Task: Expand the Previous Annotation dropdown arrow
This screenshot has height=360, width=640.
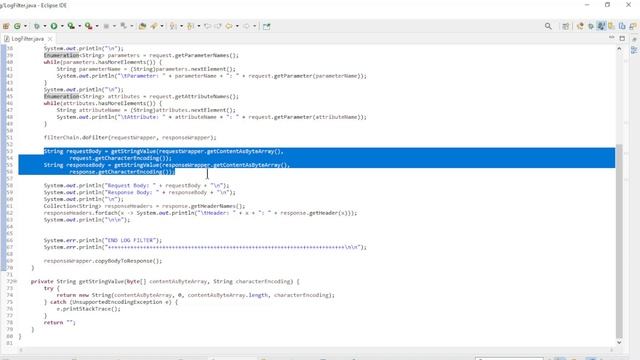Action: coord(199,26)
